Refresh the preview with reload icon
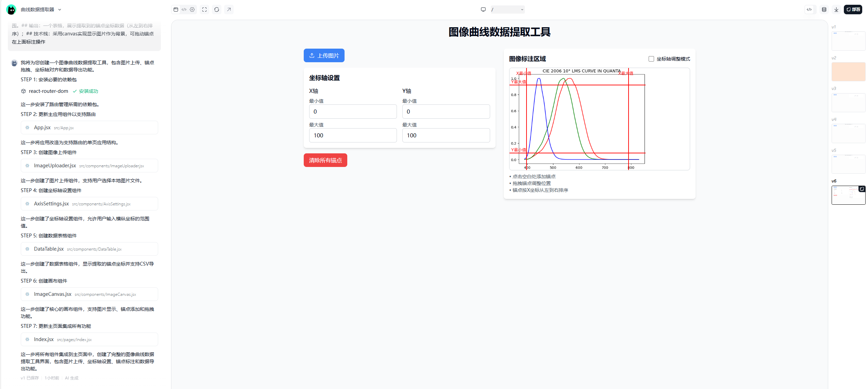Image resolution: width=868 pixels, height=389 pixels. pos(217,10)
